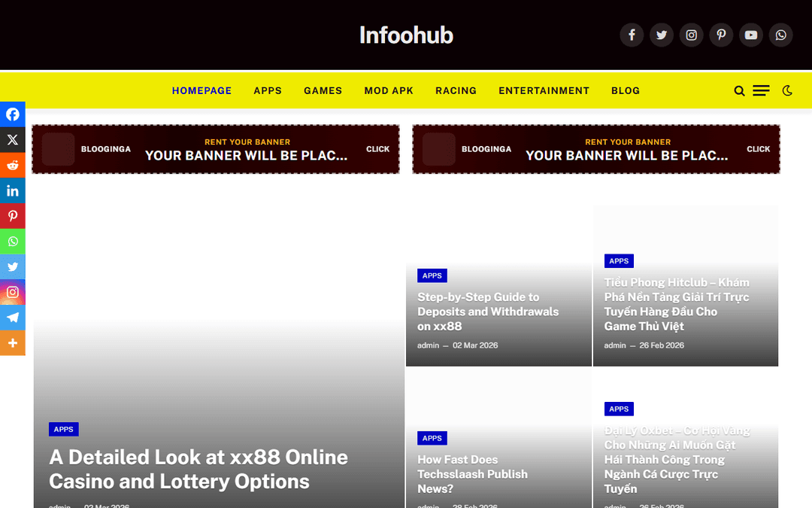The height and width of the screenshot is (508, 812).
Task: Click the 26 Feb 2026 date on Hitclub article
Action: click(x=662, y=345)
